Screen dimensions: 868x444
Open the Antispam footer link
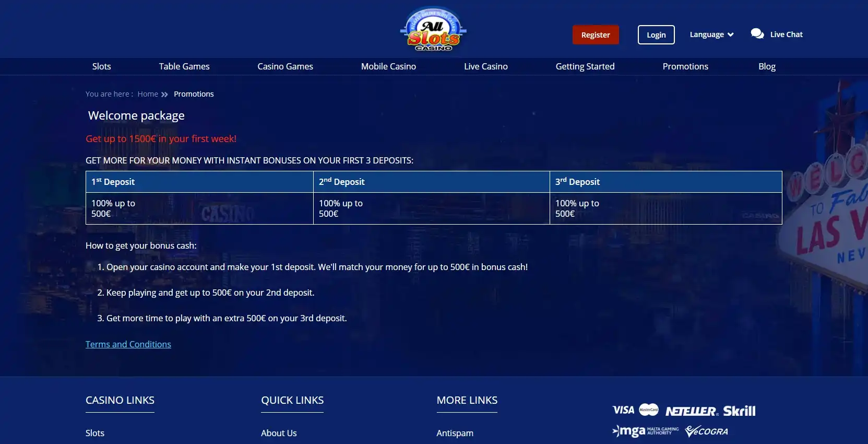pos(455,433)
